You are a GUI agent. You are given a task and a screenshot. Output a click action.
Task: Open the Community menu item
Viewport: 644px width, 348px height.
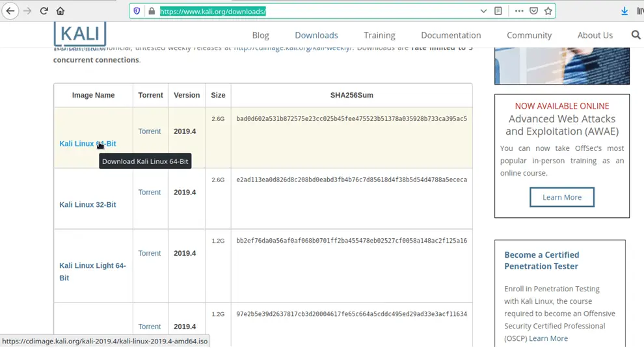(529, 35)
